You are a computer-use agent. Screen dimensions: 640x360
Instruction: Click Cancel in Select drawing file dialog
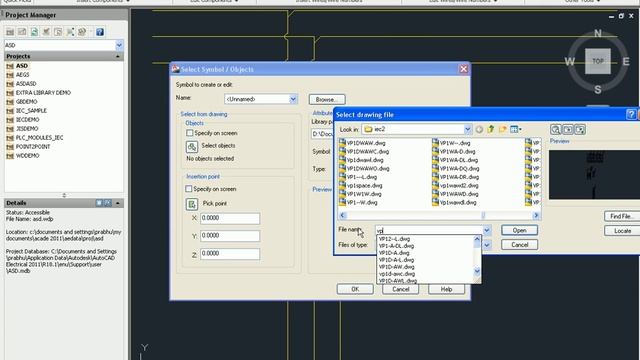pos(519,245)
